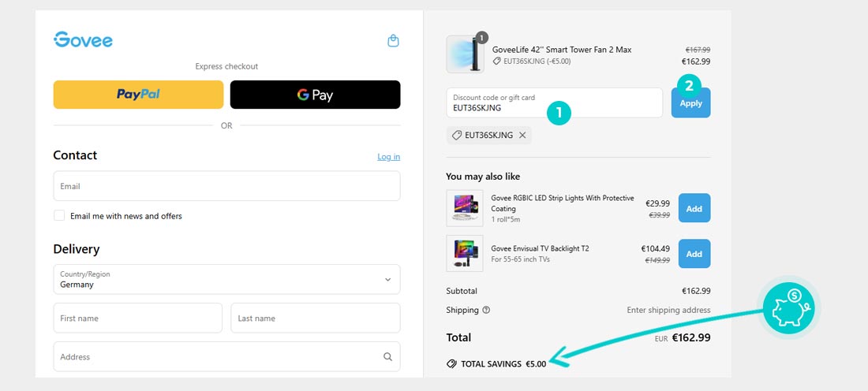Open the Smart Tower Fan product thumbnail
This screenshot has height=391, width=868.
[x=465, y=54]
